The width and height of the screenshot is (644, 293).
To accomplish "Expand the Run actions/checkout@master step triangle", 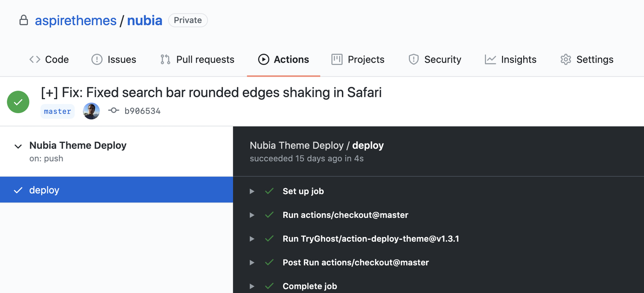I will coord(252,215).
